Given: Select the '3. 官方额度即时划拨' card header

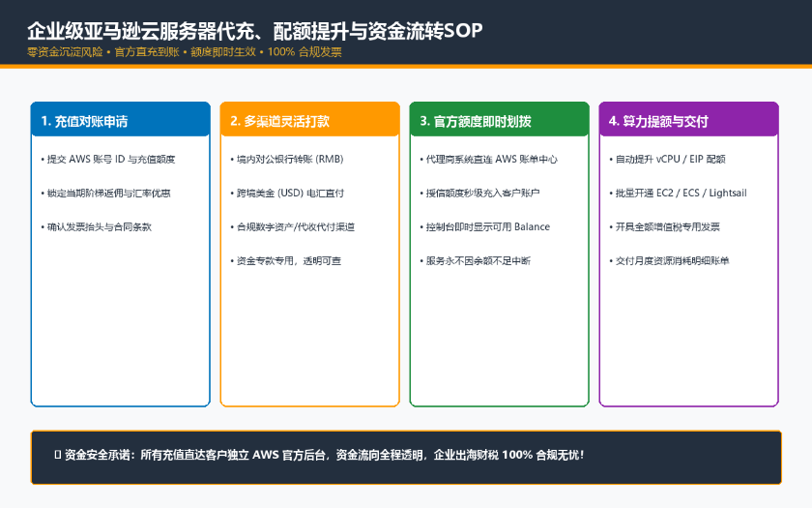Looking at the screenshot, I should click(499, 120).
